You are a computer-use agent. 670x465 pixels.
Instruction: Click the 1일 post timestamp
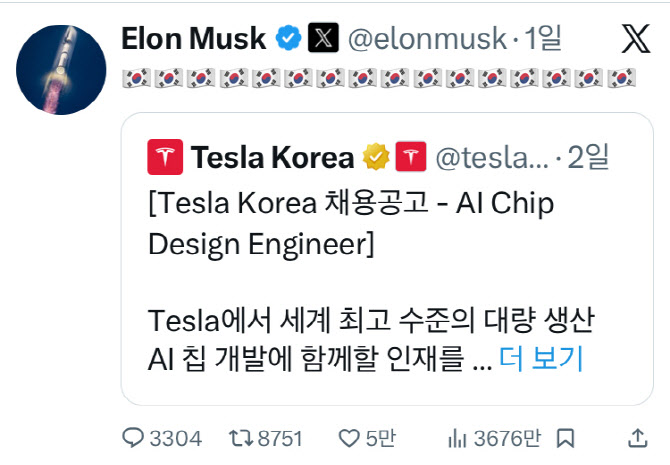tap(543, 39)
